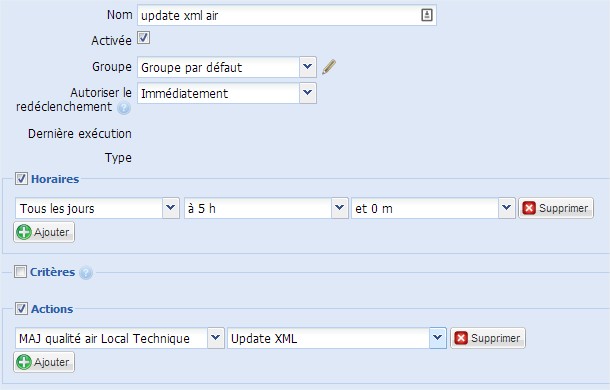Open the Tous les jours dropdown

[170, 208]
